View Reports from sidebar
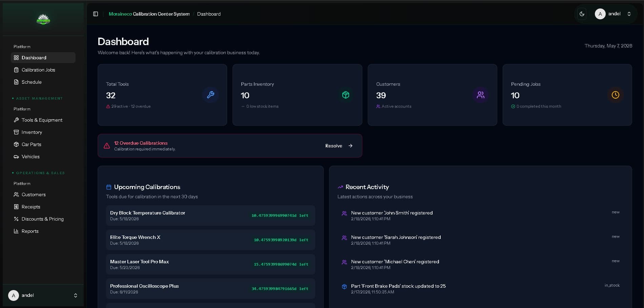 tap(43, 231)
